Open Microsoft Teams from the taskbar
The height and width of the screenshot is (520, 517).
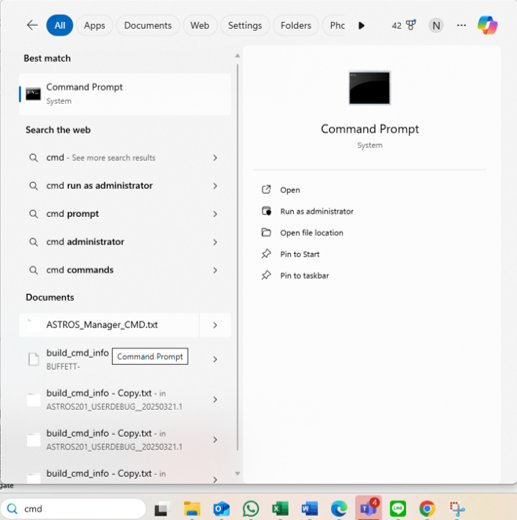coord(368,507)
